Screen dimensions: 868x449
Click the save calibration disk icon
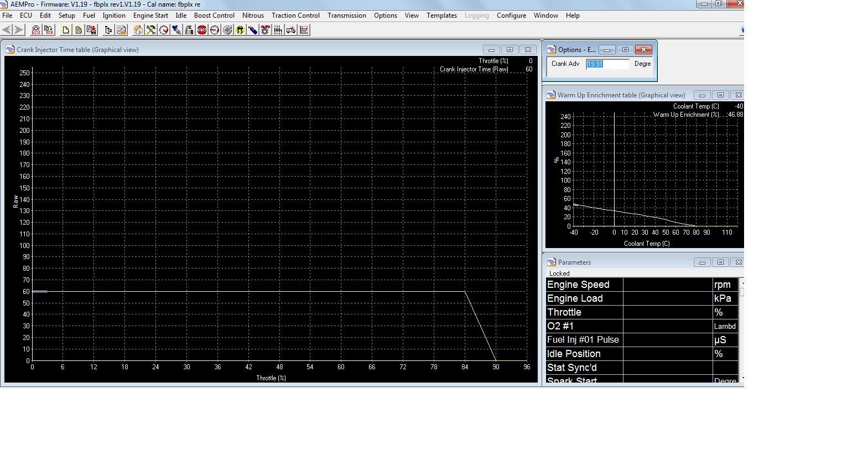tap(91, 30)
